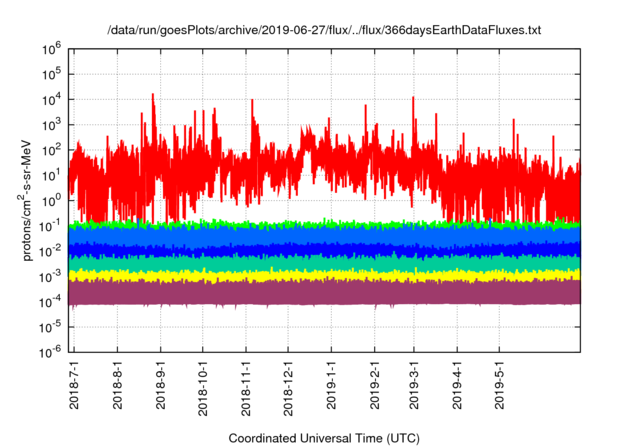The image size is (640, 448).
Task: Click the y-axis label 10^4
Action: (51, 100)
